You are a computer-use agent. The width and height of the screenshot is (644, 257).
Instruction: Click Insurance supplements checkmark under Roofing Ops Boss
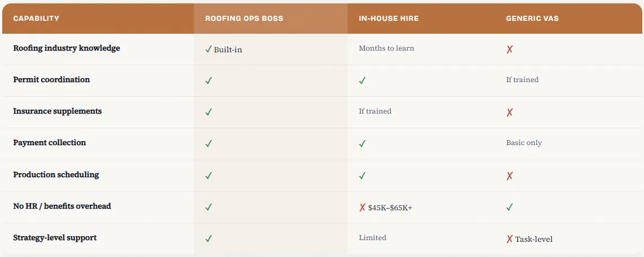click(x=208, y=112)
